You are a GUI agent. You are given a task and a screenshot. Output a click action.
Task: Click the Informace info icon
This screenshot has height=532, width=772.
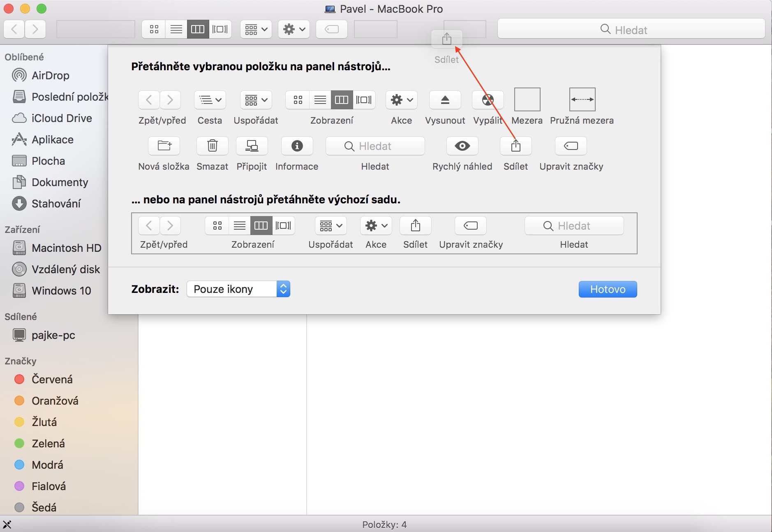[x=297, y=146]
